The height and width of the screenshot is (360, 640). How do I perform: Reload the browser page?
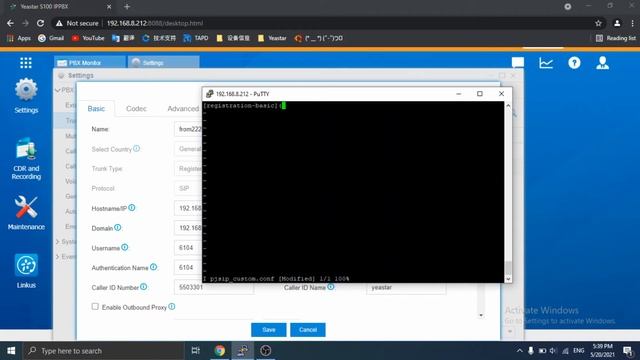pyautogui.click(x=40, y=23)
